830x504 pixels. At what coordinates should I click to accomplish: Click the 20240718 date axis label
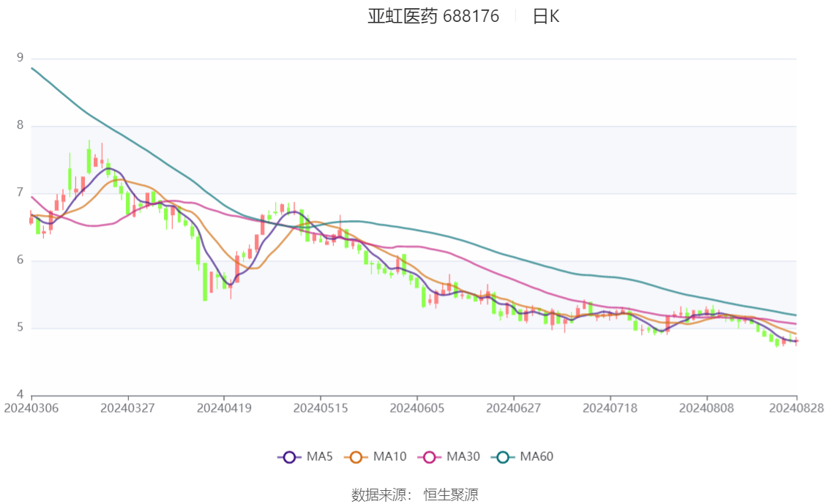(610, 408)
